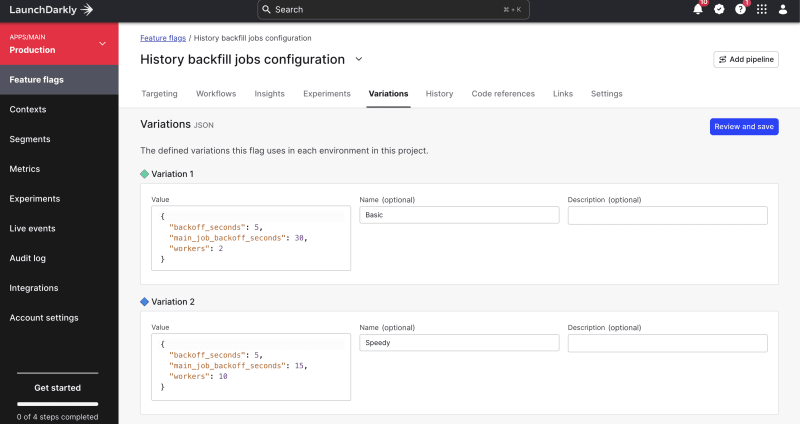Click the Add pipeline button
This screenshot has height=424, width=800.
pyautogui.click(x=746, y=59)
